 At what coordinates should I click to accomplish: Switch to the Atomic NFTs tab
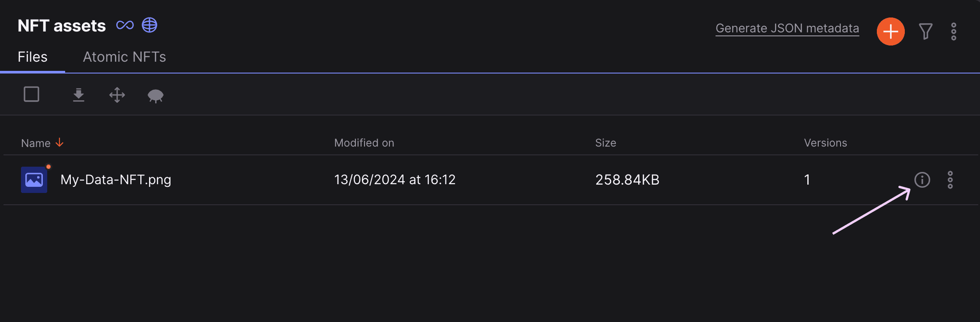tap(125, 57)
